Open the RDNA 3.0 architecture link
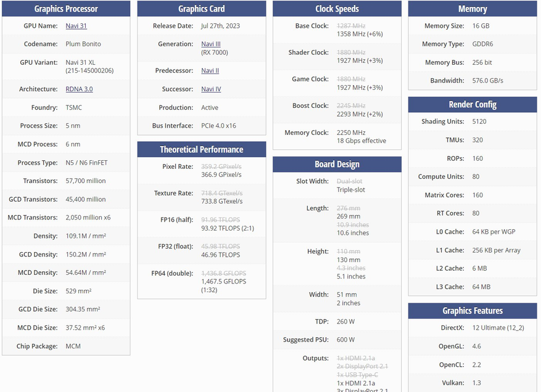The height and width of the screenshot is (392, 541). (79, 89)
